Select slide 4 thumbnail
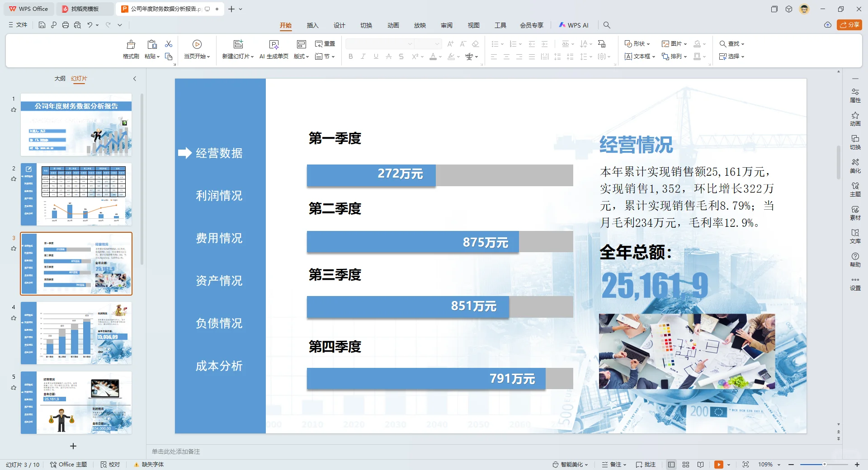The image size is (868, 470). coord(76,333)
